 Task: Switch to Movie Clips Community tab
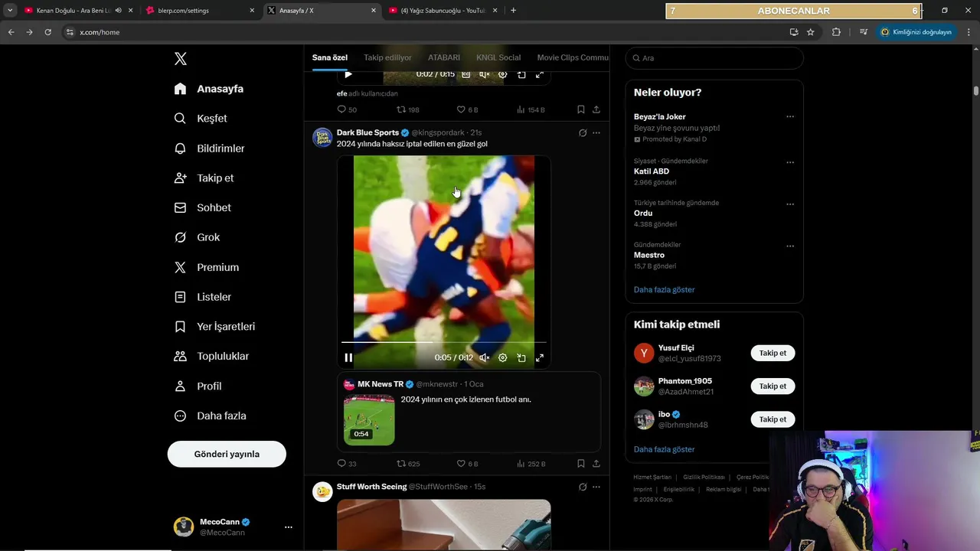[x=573, y=57]
